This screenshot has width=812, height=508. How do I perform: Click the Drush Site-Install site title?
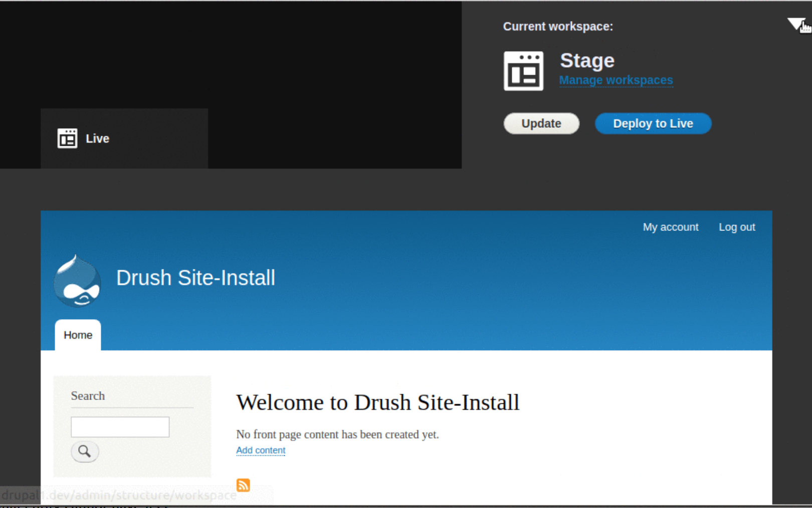(x=195, y=278)
